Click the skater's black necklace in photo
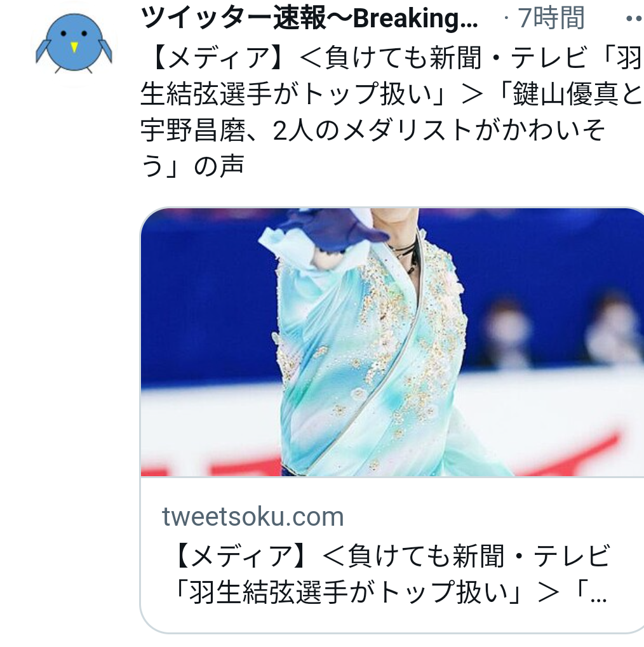Viewport: 644px width, 647px height. tap(405, 255)
